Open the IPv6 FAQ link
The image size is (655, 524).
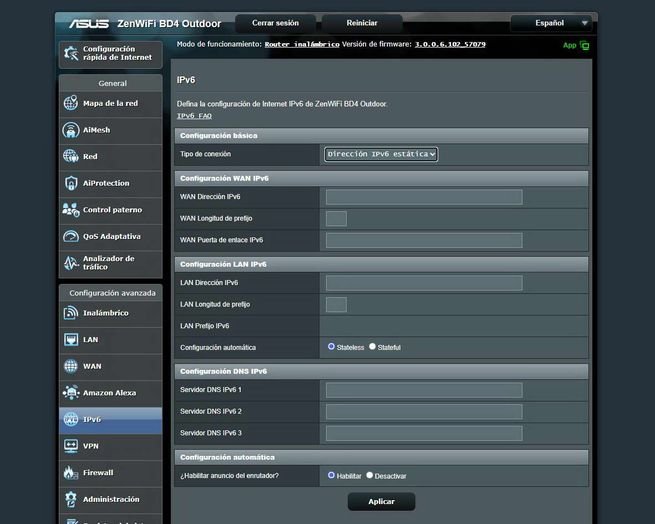pos(194,116)
